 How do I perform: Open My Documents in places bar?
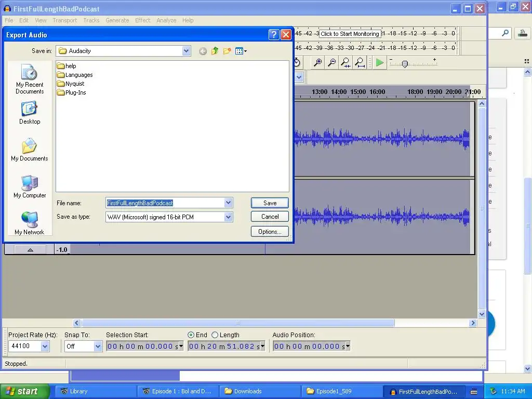click(30, 150)
